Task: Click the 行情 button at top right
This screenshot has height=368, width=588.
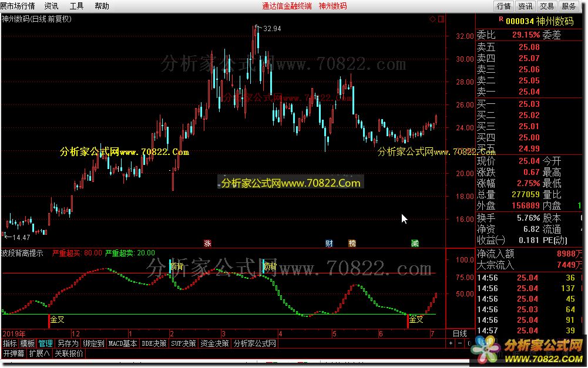Action: [503, 6]
